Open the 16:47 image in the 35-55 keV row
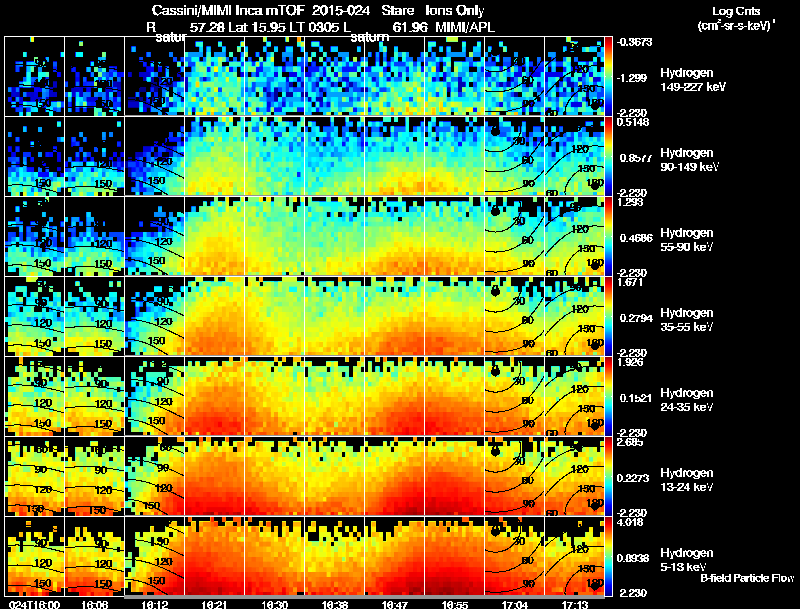The width and height of the screenshot is (800, 609). (394, 316)
